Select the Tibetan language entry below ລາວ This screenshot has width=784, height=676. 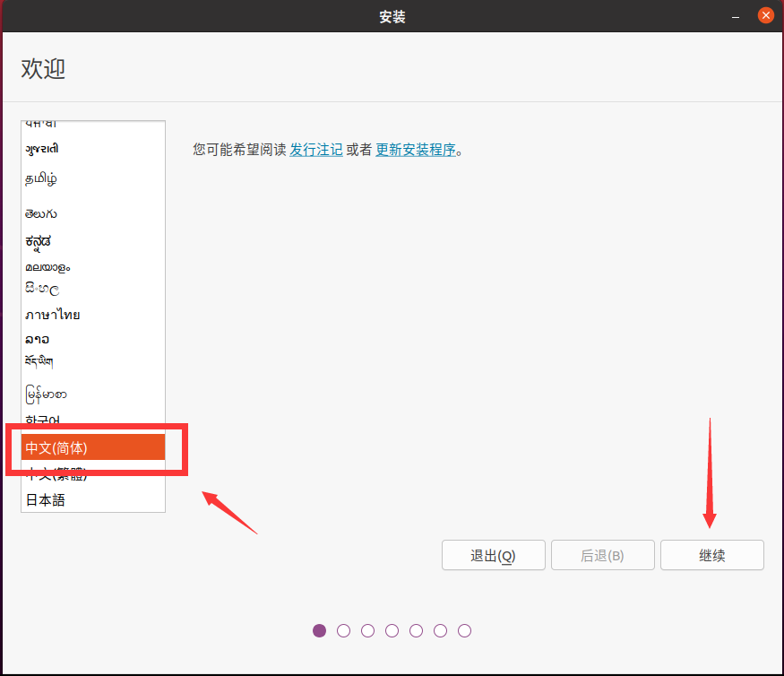point(93,361)
